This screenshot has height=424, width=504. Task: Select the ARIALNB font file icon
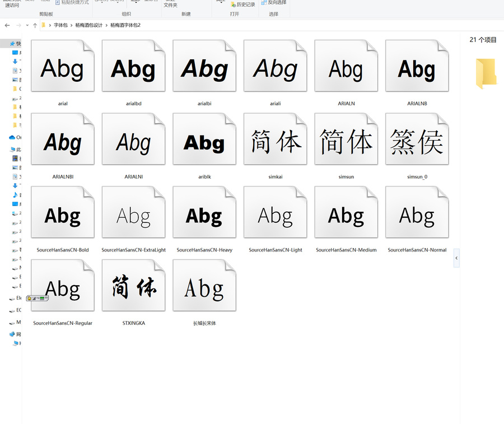[x=417, y=66]
